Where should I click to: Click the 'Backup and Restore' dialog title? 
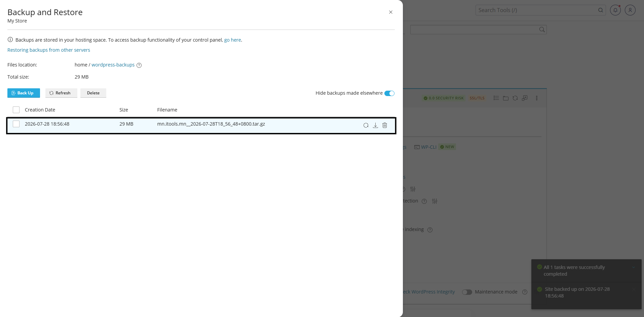[45, 12]
